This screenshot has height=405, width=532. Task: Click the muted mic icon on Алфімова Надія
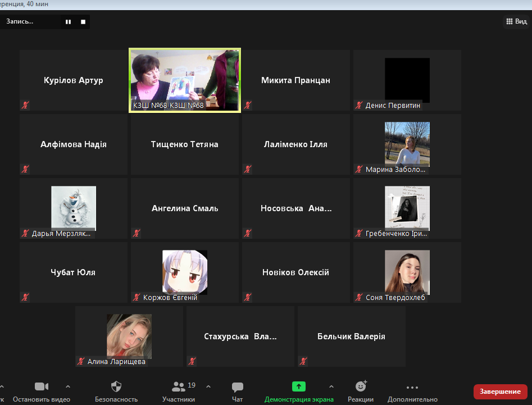[x=25, y=169]
